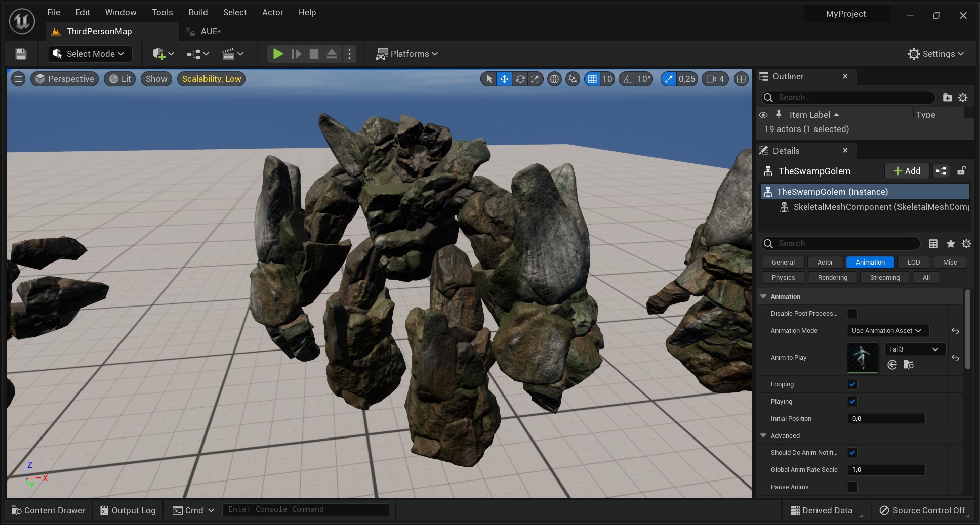
Task: Open the Output Log
Action: 128,510
